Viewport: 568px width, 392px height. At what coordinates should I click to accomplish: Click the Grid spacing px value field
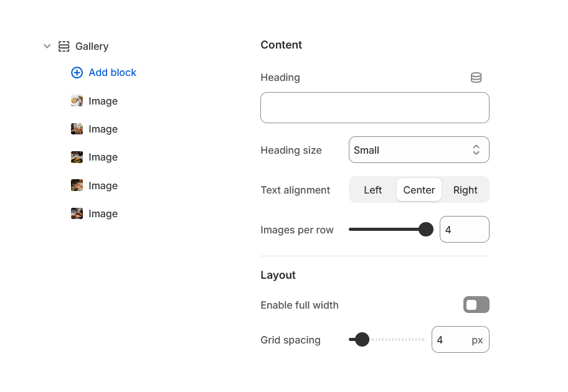point(460,339)
